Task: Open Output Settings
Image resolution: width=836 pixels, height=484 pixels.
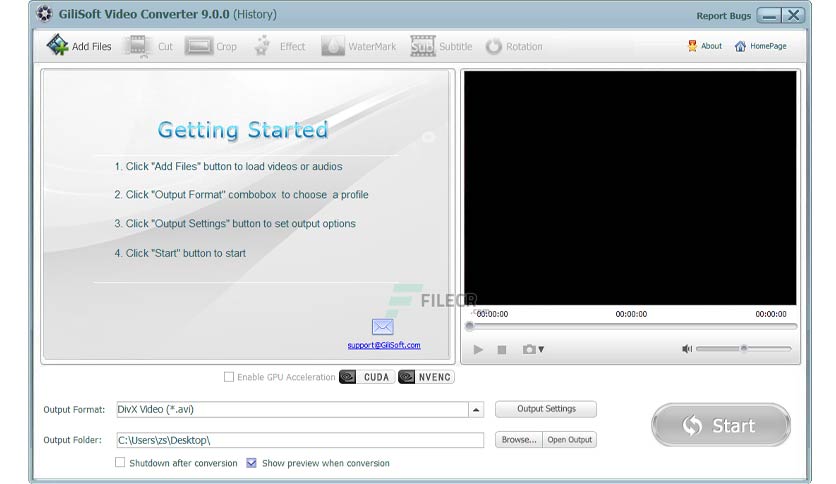Action: [x=546, y=409]
